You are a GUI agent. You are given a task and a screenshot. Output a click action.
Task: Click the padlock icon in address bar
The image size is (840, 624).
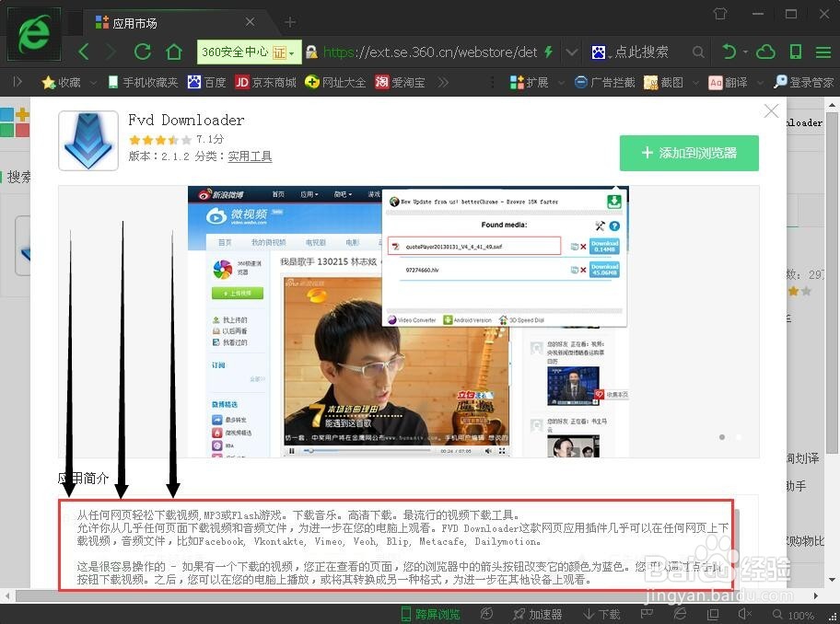click(x=311, y=52)
